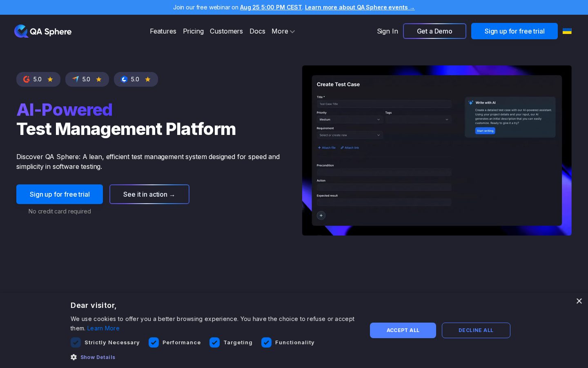This screenshot has width=588, height=368.
Task: Expand the More menu in navigation
Action: point(283,31)
